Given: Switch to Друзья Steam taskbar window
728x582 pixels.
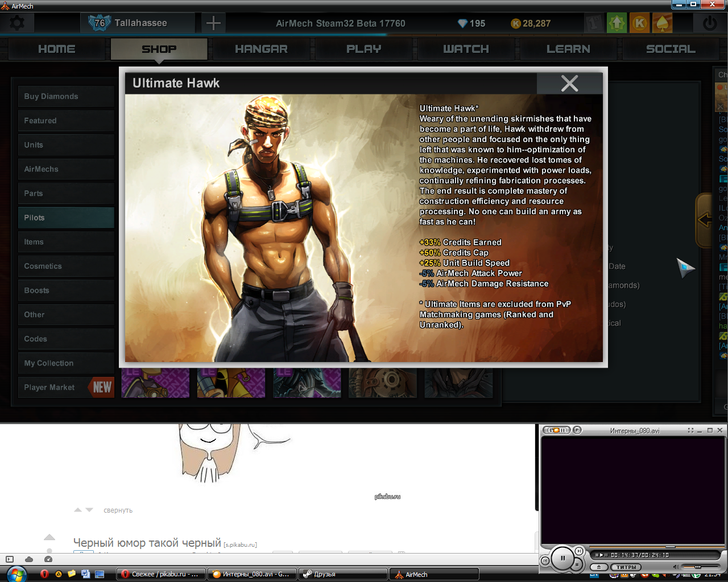Looking at the screenshot, I should pyautogui.click(x=343, y=574).
